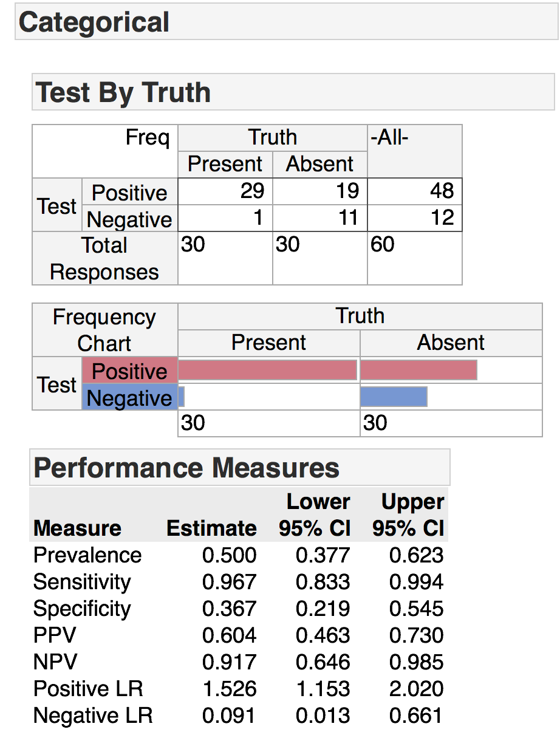Click the red Positive bar under Present
Image resolution: width=560 pixels, height=735 pixels.
tap(267, 370)
